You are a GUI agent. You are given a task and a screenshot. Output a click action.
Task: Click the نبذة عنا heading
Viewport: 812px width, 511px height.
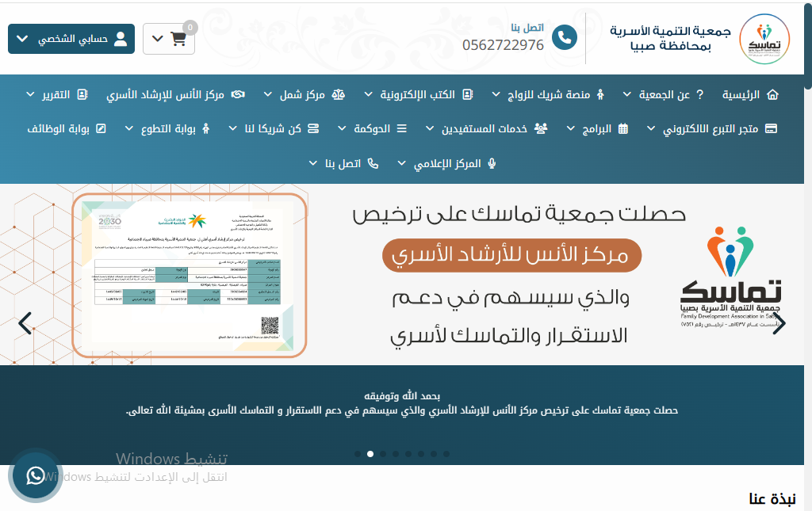point(772,498)
